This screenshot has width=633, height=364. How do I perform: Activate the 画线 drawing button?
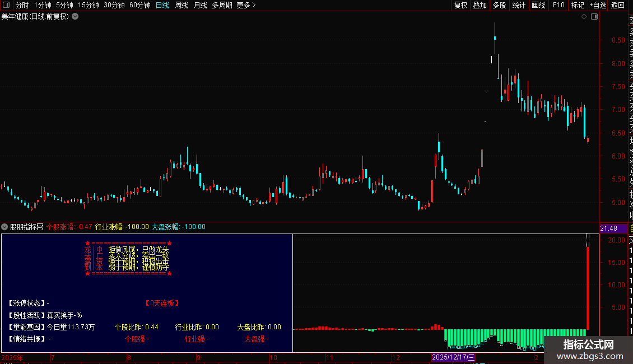(x=538, y=5)
